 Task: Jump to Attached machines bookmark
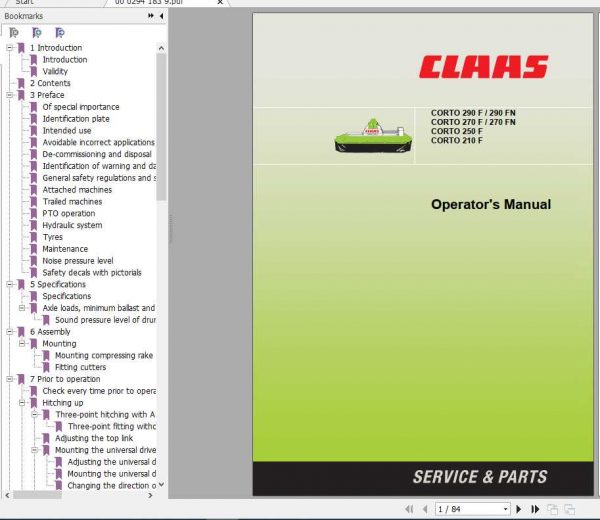77,190
